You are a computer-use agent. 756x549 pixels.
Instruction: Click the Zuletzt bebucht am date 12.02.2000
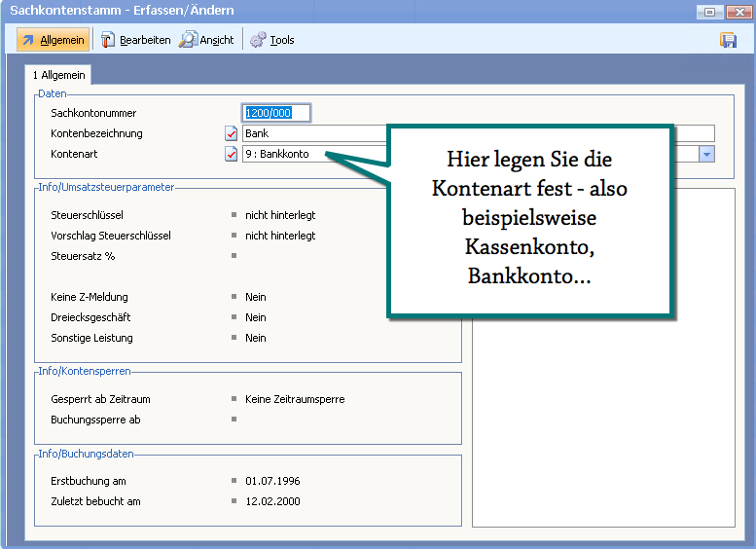(272, 501)
